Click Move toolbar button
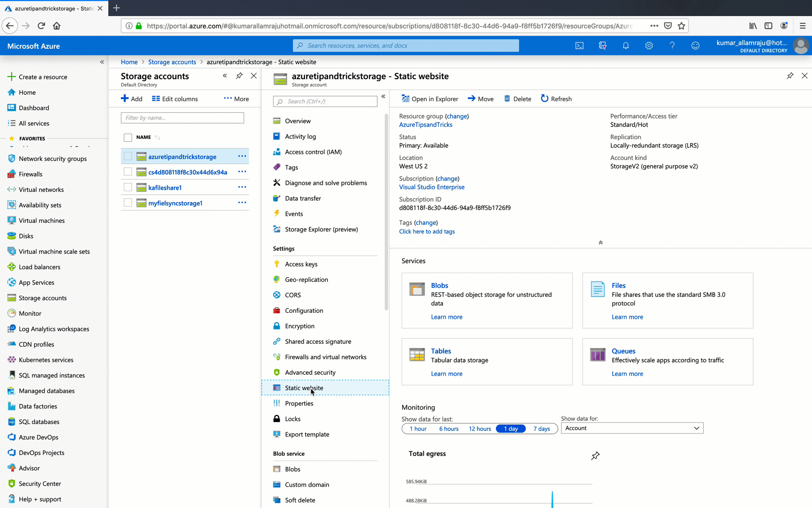The height and width of the screenshot is (508, 812). [x=480, y=99]
